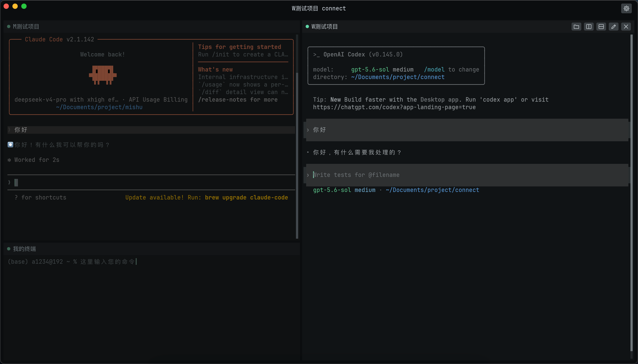Click the "Welcome back!" text
This screenshot has width=638, height=364.
103,54
